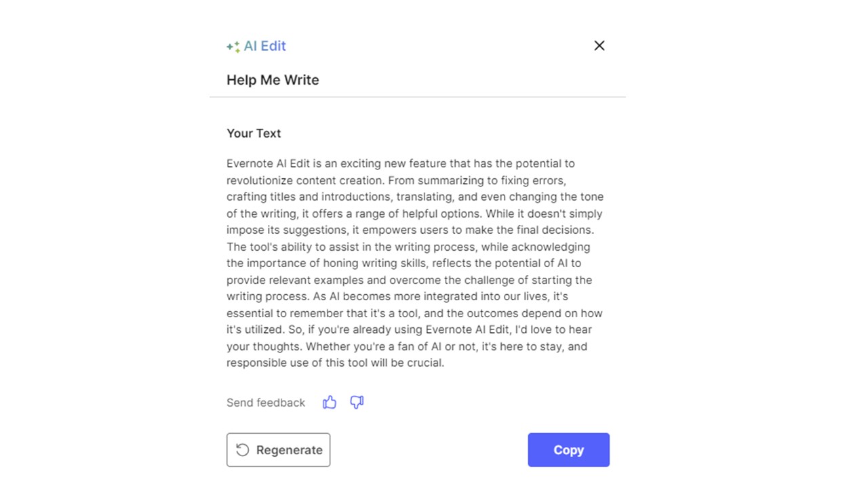Click the thumbs down feedback icon
The width and height of the screenshot is (868, 488).
pos(357,403)
